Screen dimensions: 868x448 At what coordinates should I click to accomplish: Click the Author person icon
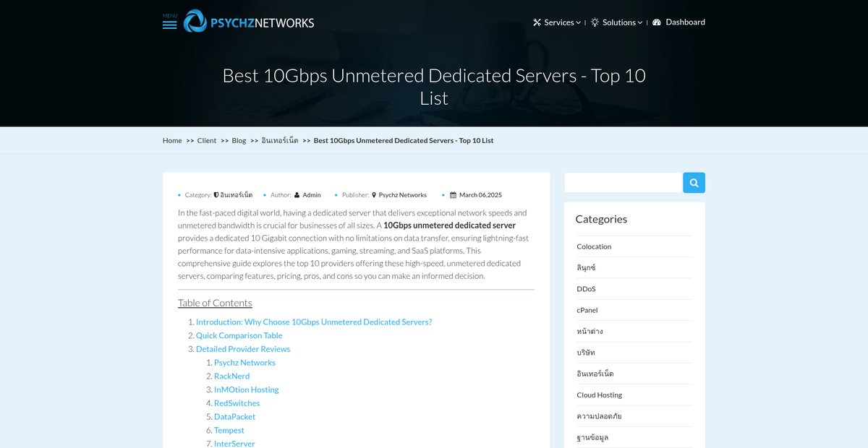point(297,195)
